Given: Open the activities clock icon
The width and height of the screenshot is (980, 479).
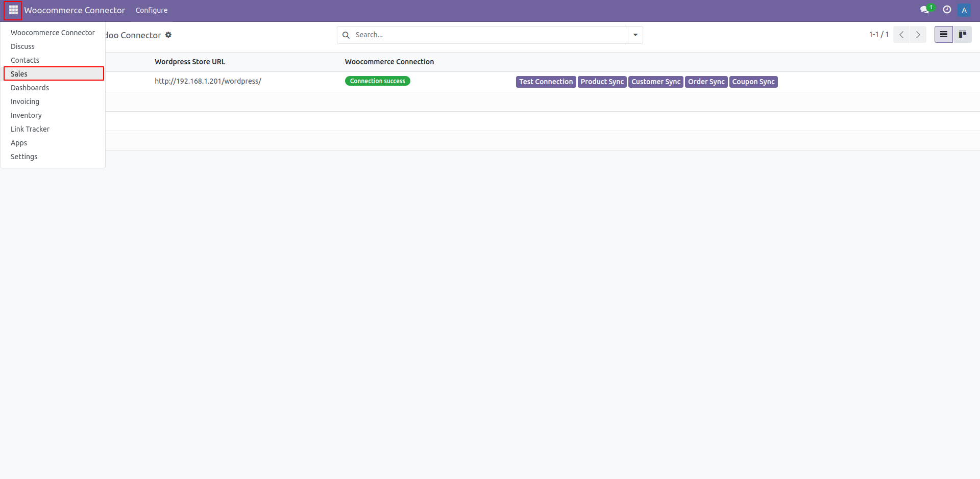Looking at the screenshot, I should [x=947, y=10].
